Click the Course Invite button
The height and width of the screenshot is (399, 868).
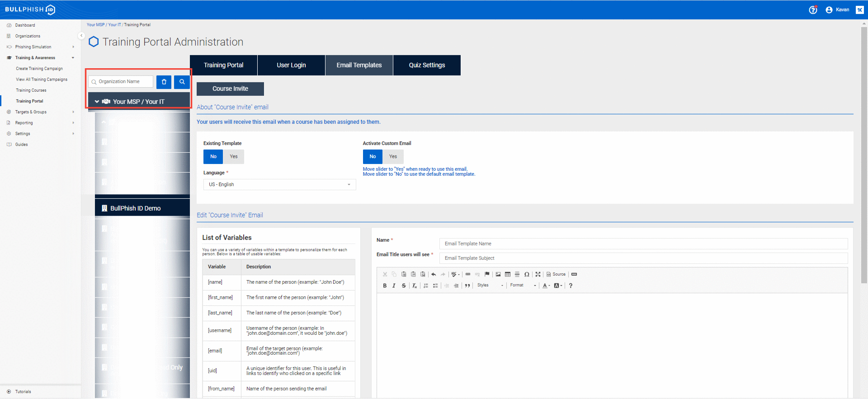tap(230, 89)
